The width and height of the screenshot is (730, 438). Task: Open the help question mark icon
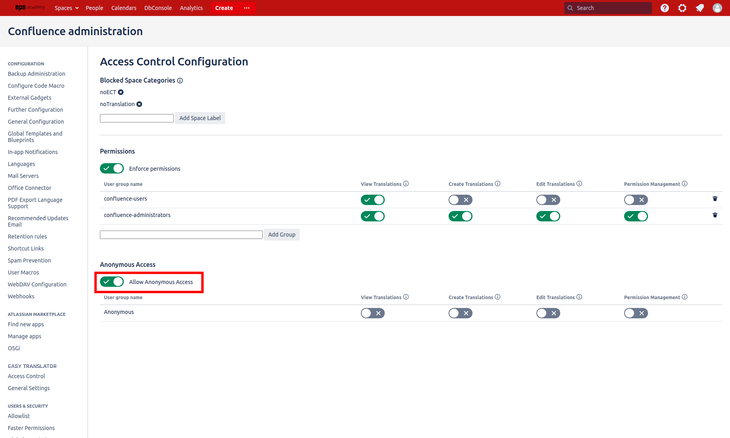point(665,8)
